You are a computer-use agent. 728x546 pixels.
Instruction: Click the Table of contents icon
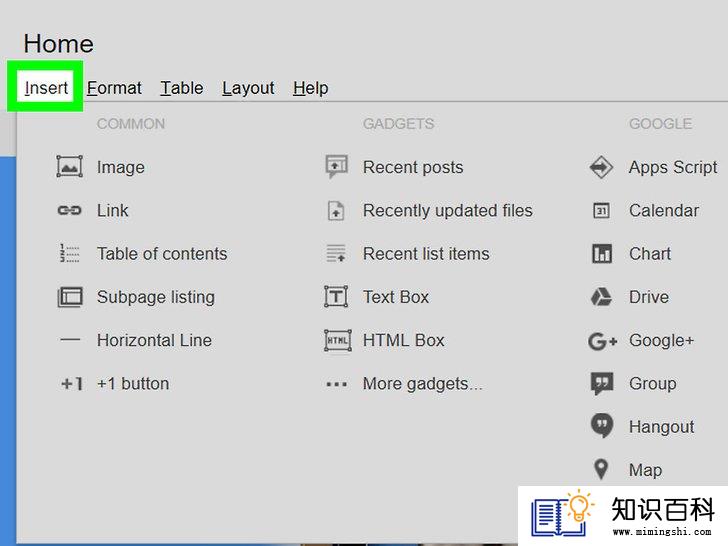point(70,254)
